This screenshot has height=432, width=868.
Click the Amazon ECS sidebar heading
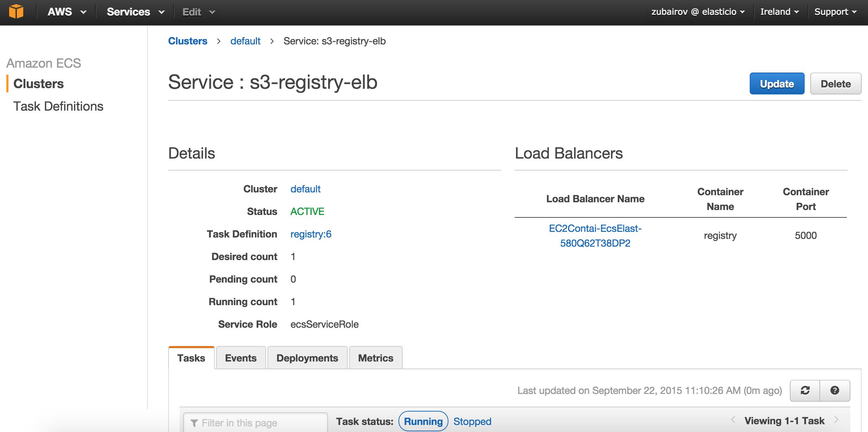[44, 63]
